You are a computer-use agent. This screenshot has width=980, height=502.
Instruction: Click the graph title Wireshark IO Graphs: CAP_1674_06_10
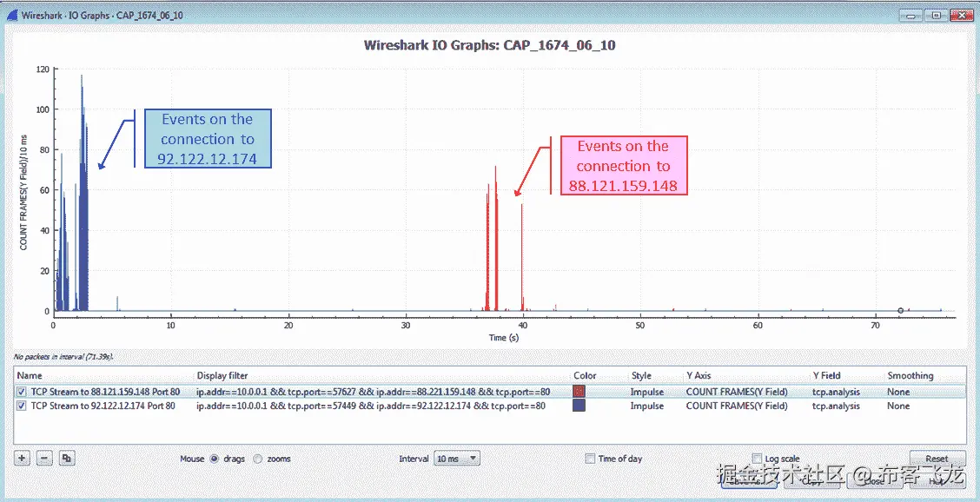(489, 45)
